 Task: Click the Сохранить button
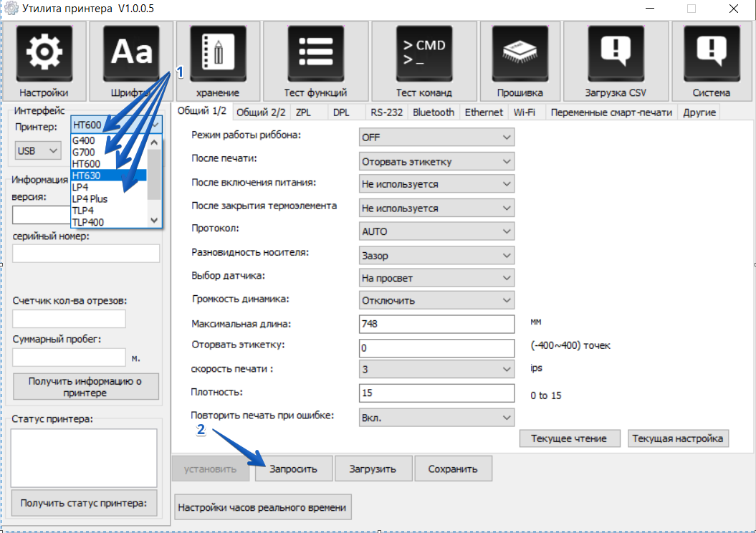point(452,469)
